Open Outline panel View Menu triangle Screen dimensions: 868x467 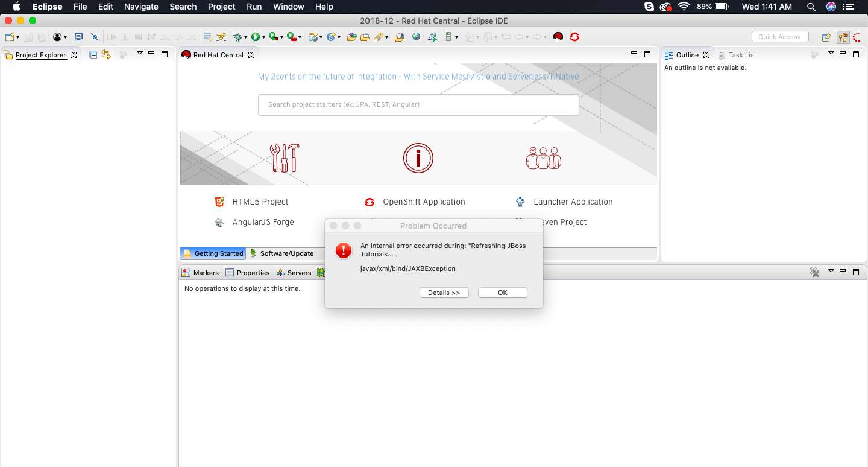click(831, 54)
